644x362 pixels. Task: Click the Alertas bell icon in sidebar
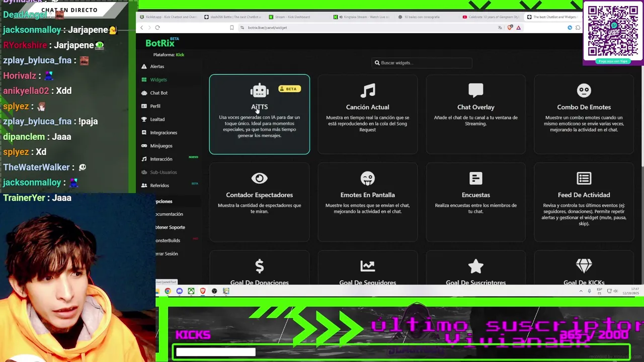(x=144, y=66)
